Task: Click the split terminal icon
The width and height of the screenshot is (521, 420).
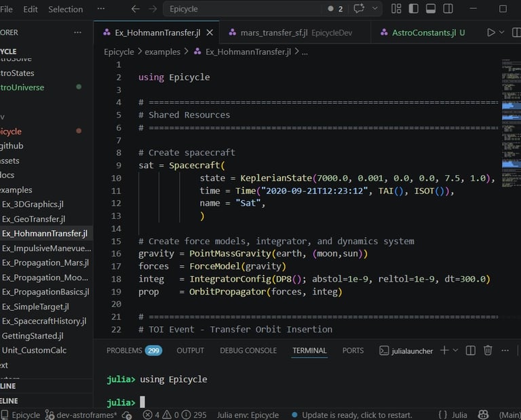Action: click(x=470, y=350)
